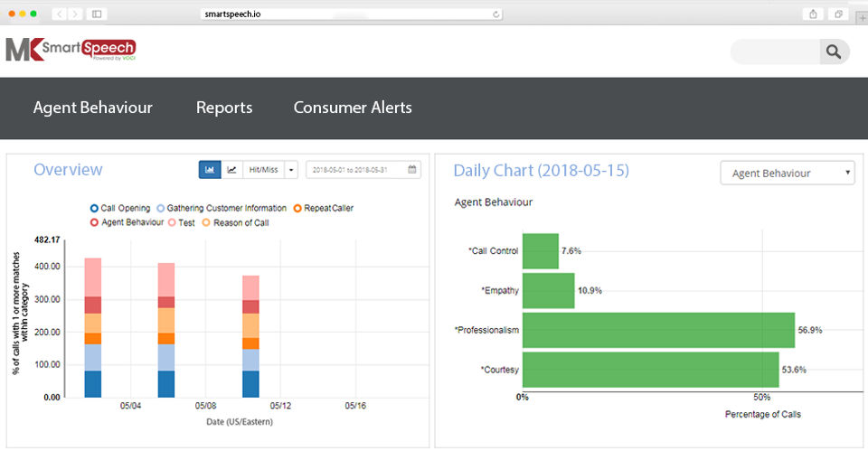Viewport: 868px width, 451px height.
Task: Select the bar chart view icon
Action: click(210, 170)
